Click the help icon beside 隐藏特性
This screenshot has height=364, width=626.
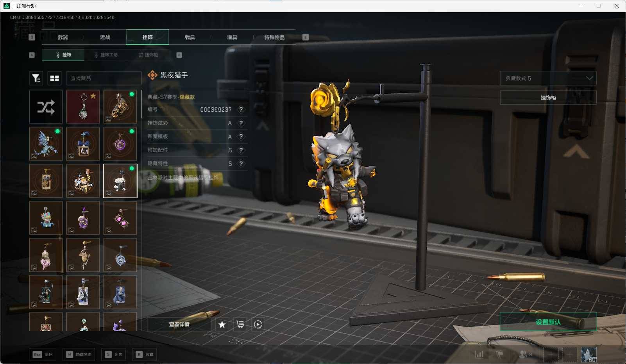click(x=241, y=164)
